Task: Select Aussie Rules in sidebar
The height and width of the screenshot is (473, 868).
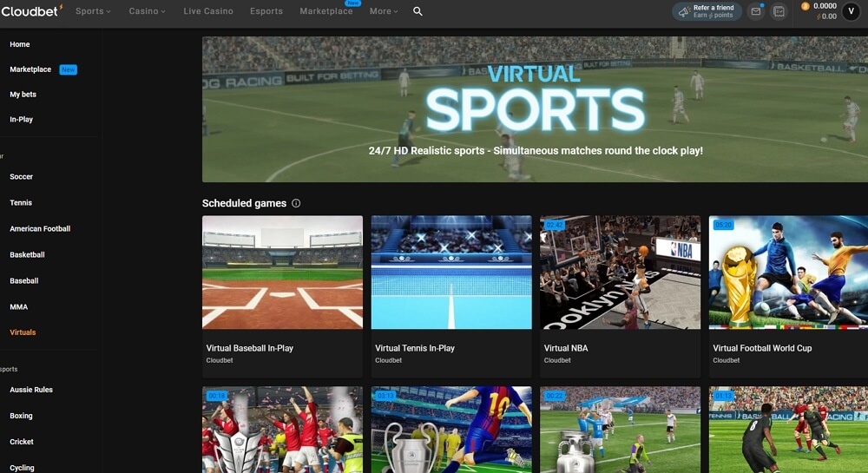Action: (x=31, y=390)
